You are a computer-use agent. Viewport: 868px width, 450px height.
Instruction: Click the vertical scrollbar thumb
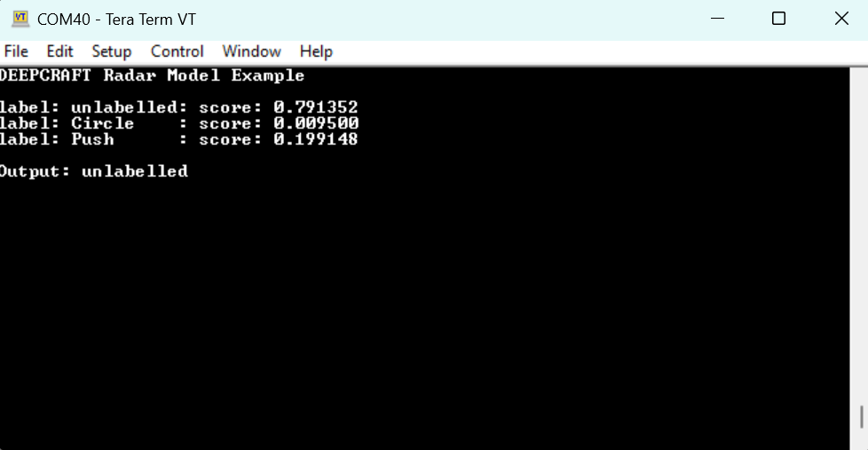pos(860,416)
